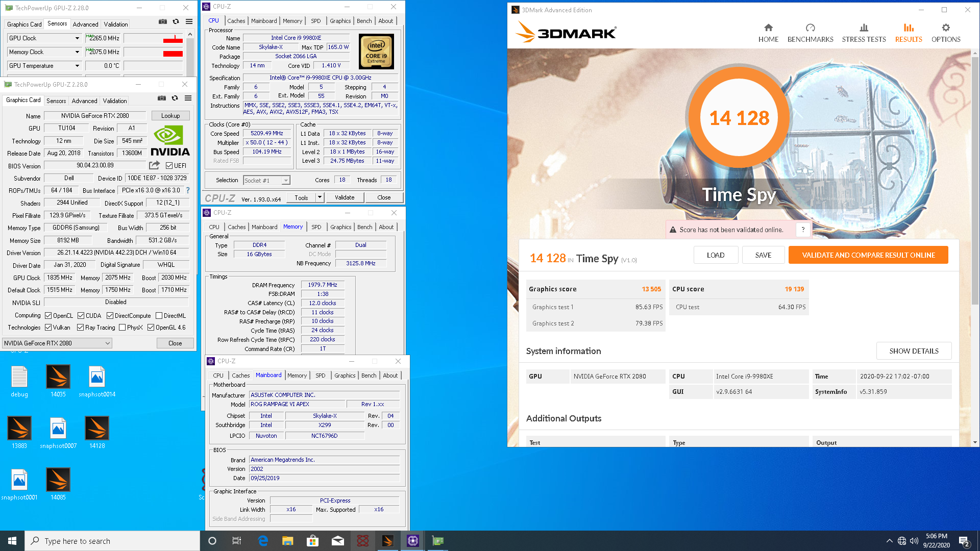Open hamburger menu in front GPU-Z window
This screenshot has height=551, width=980.
(x=188, y=98)
